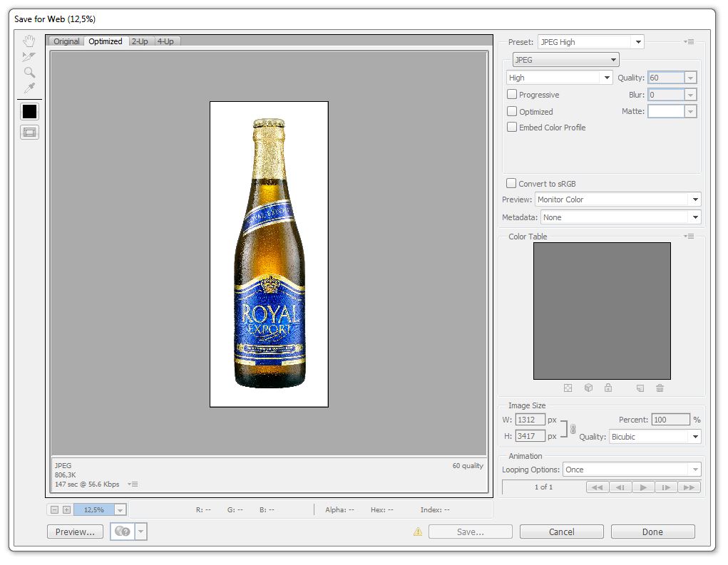Enable Convert to sRGB
This screenshot has height=565, width=728.
point(511,183)
